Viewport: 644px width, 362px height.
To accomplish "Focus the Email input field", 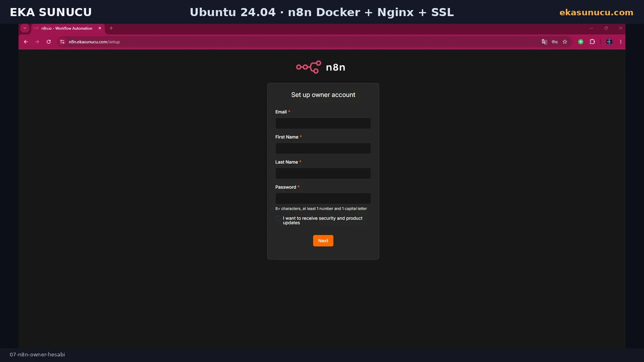I will [x=323, y=123].
